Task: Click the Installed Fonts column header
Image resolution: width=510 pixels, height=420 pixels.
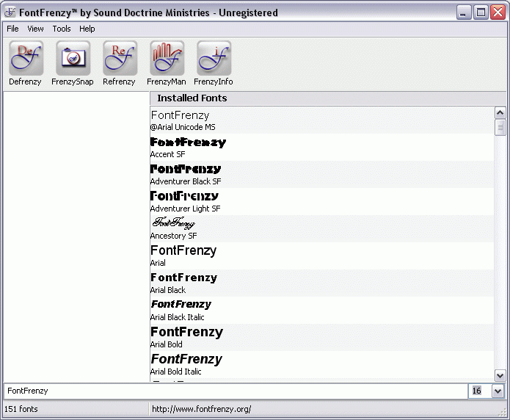Action: (x=192, y=98)
